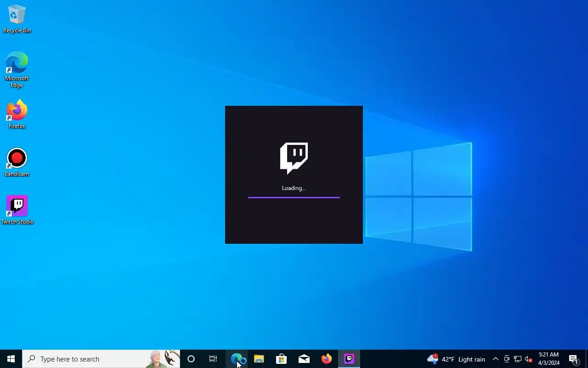Open the clock showing 5:21 AM 4/3/2024
This screenshot has width=588, height=368.
click(x=549, y=359)
